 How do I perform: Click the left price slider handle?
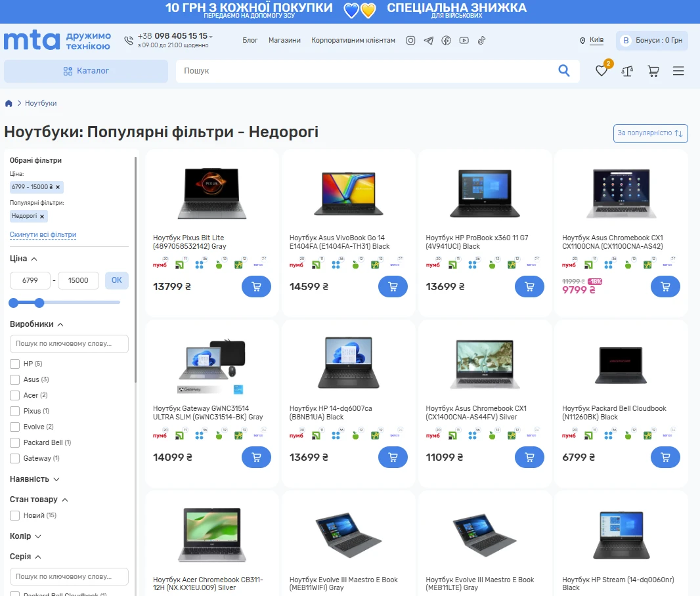click(14, 303)
